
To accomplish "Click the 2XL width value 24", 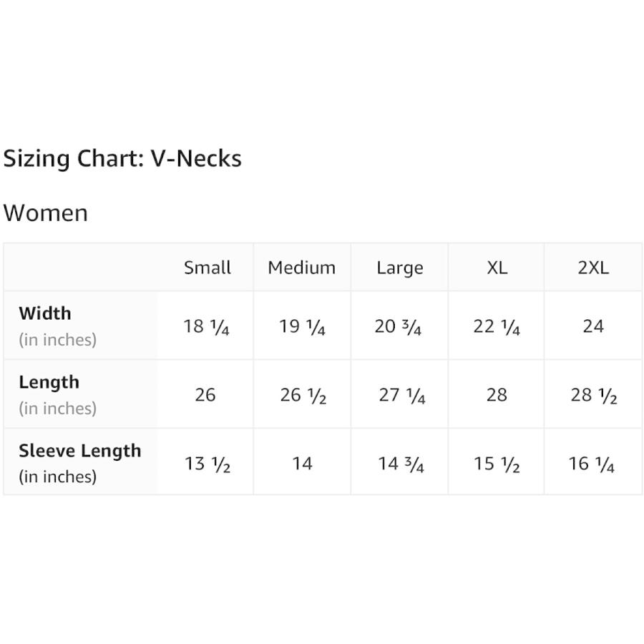I will tap(593, 326).
